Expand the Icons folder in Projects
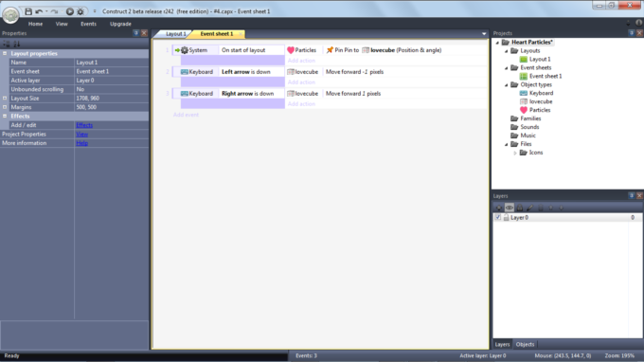 pos(515,153)
